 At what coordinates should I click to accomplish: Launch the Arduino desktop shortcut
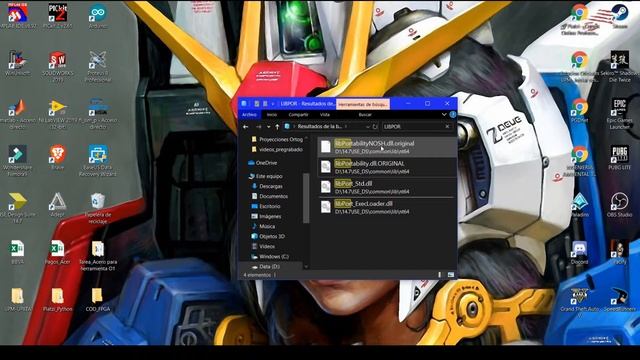click(x=98, y=16)
